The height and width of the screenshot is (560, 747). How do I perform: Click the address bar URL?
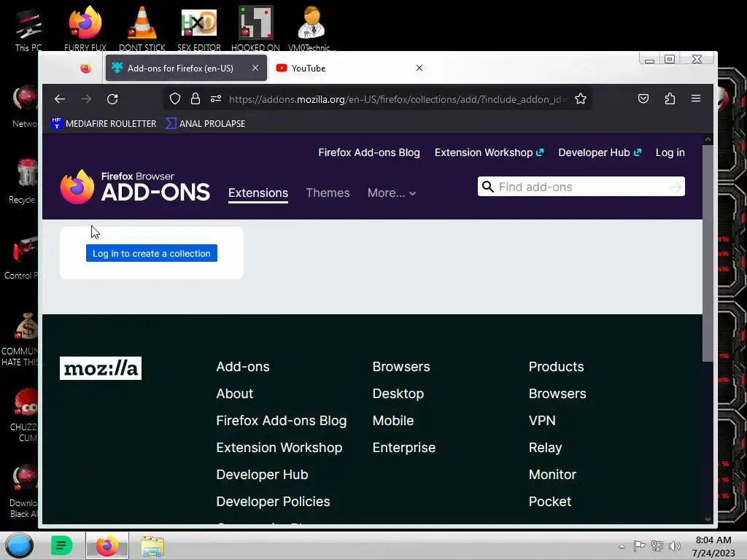(x=398, y=99)
